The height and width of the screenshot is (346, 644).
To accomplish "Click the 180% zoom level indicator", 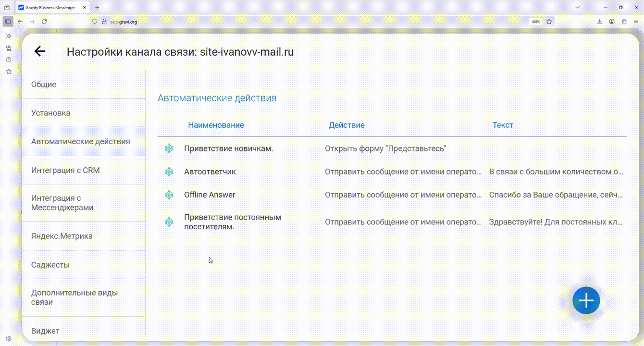I will click(535, 22).
